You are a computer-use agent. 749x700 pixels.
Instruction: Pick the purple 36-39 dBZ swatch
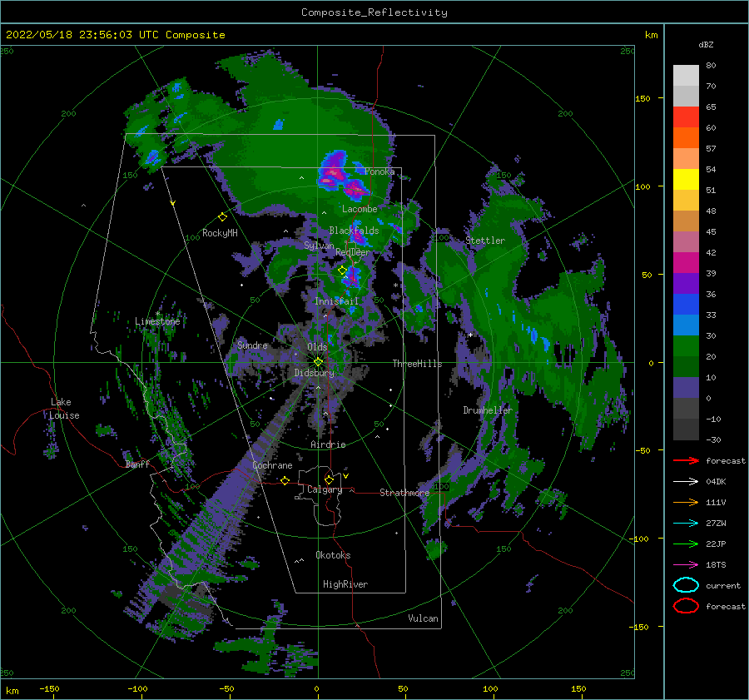coord(686,283)
